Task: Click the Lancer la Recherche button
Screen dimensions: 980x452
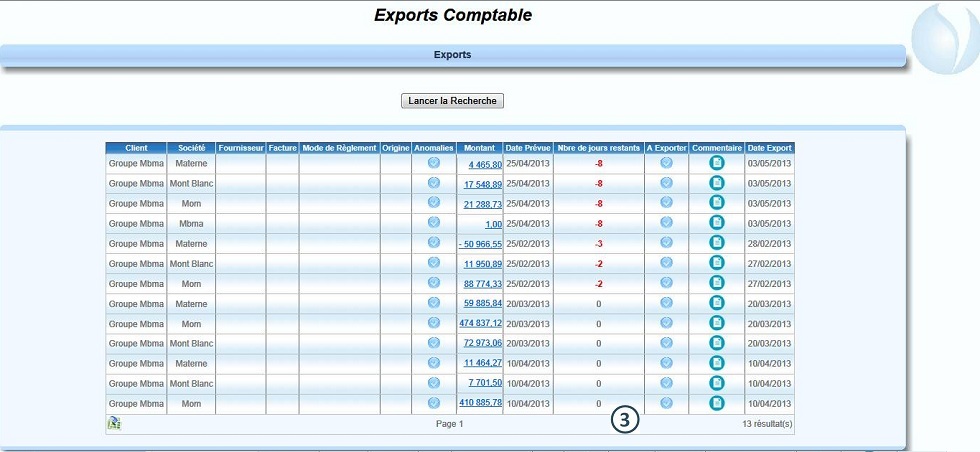Action: (x=452, y=101)
